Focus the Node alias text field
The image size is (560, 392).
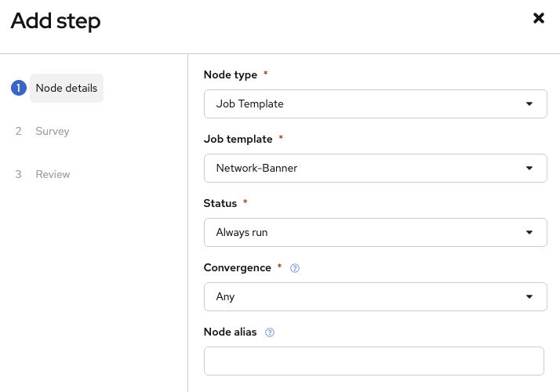click(x=374, y=361)
